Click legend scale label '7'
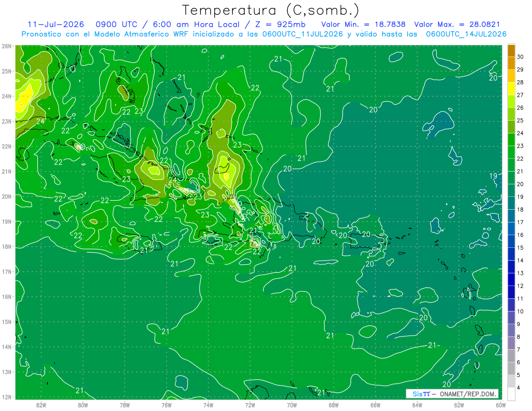 pyautogui.click(x=519, y=349)
